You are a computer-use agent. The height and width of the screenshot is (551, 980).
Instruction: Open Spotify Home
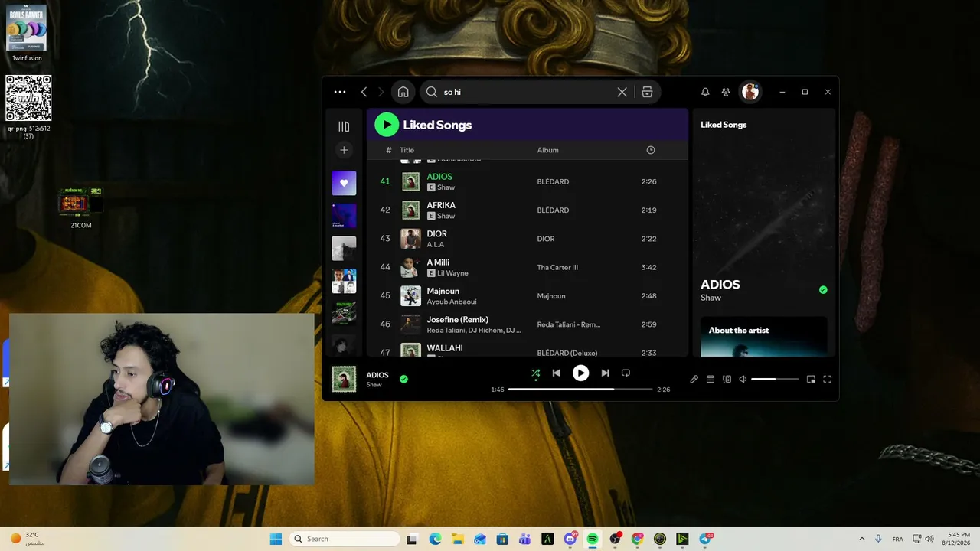pyautogui.click(x=403, y=92)
